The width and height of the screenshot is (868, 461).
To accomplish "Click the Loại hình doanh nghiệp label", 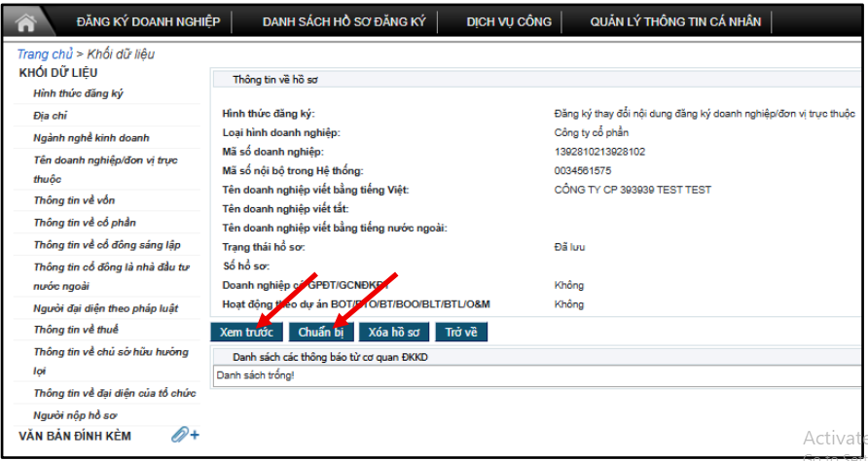I will pyautogui.click(x=281, y=133).
